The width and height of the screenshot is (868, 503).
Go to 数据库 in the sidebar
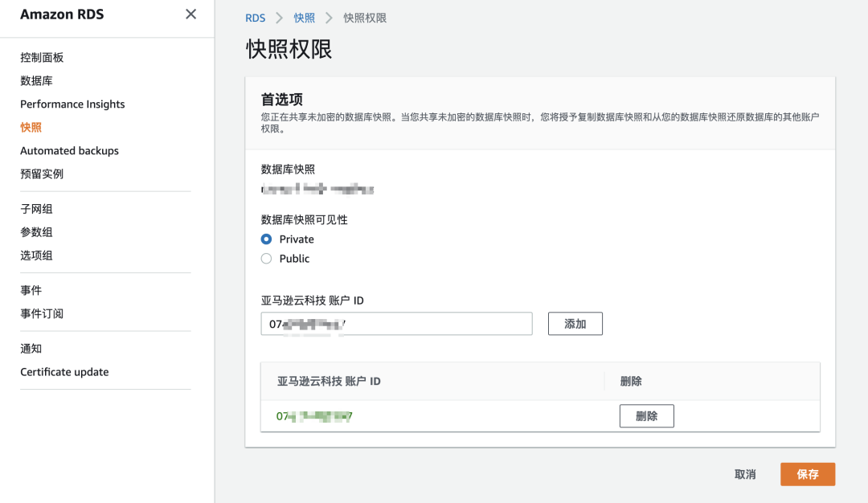(x=36, y=81)
